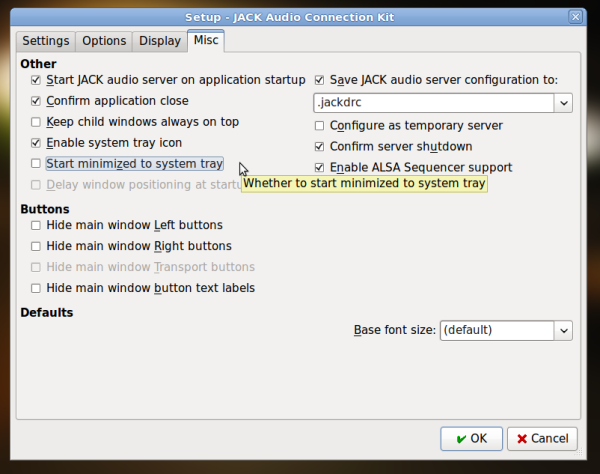Click the Base font size label

395,330
